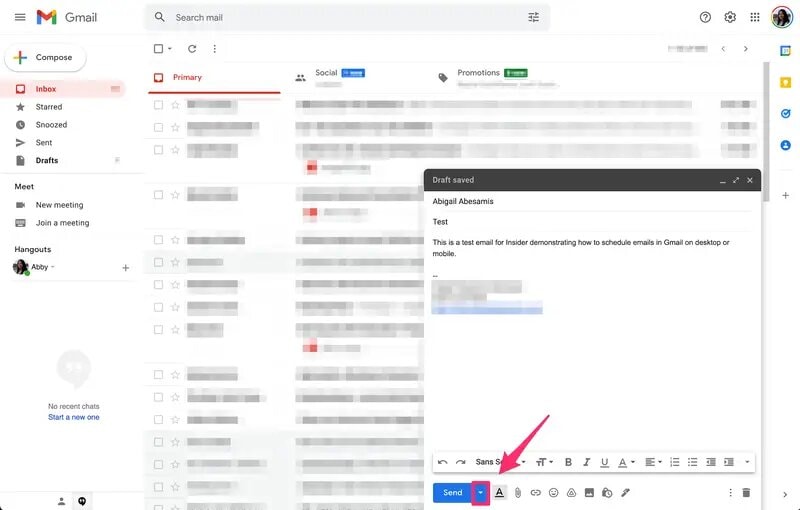This screenshot has height=510, width=800.
Task: Get add-ons plus icon
Action: tap(786, 195)
